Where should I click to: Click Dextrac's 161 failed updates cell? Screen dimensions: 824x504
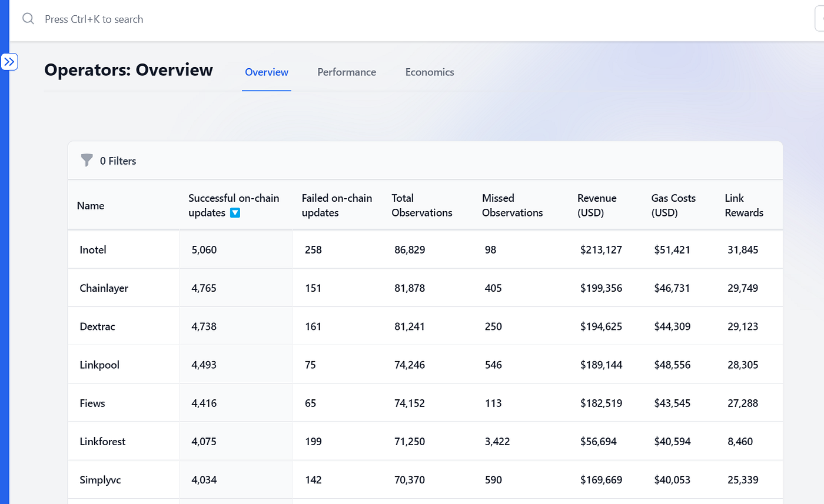click(x=313, y=326)
